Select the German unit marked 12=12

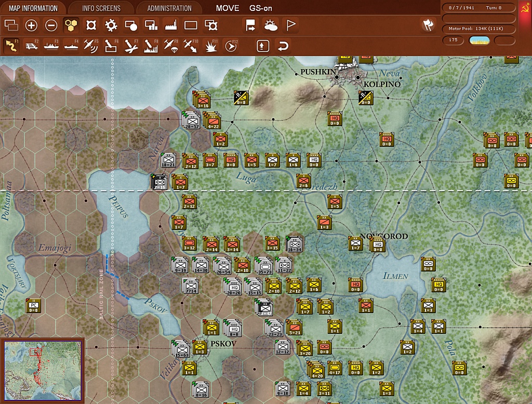282,347
